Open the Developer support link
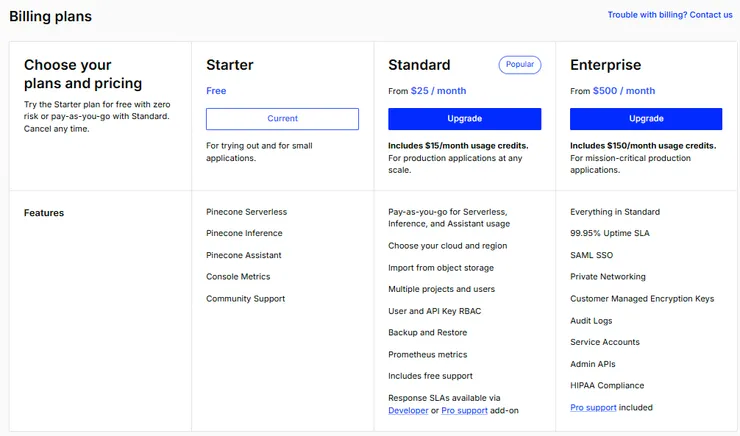The width and height of the screenshot is (740, 436). pos(408,411)
